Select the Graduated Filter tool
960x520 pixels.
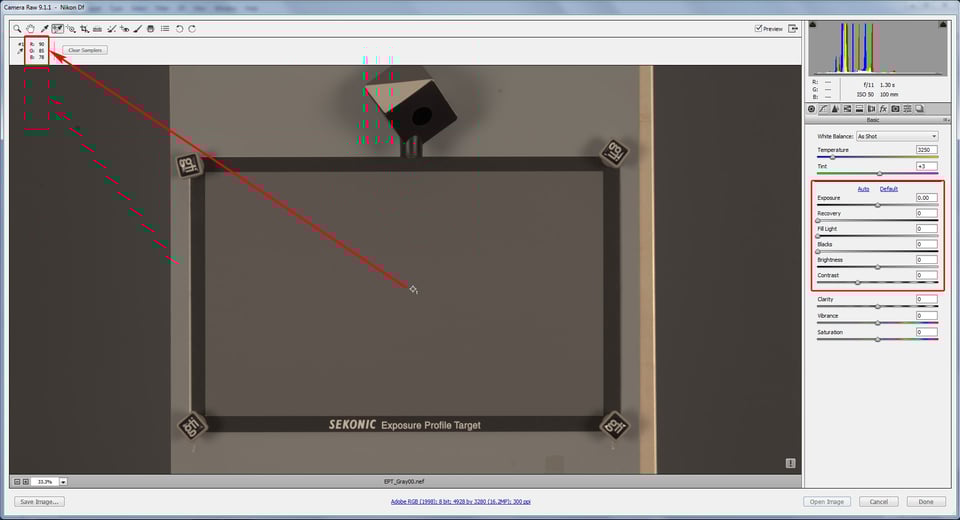tap(151, 29)
